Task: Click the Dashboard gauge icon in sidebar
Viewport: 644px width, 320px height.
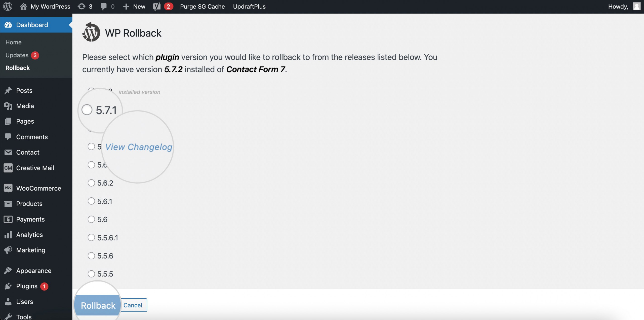Action: 8,25
